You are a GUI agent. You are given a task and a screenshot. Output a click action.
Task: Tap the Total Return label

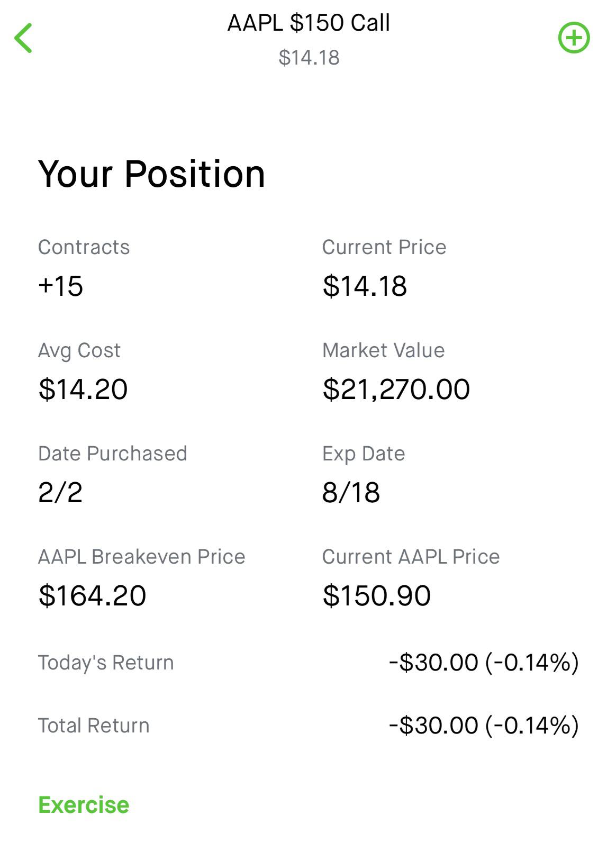click(x=94, y=726)
